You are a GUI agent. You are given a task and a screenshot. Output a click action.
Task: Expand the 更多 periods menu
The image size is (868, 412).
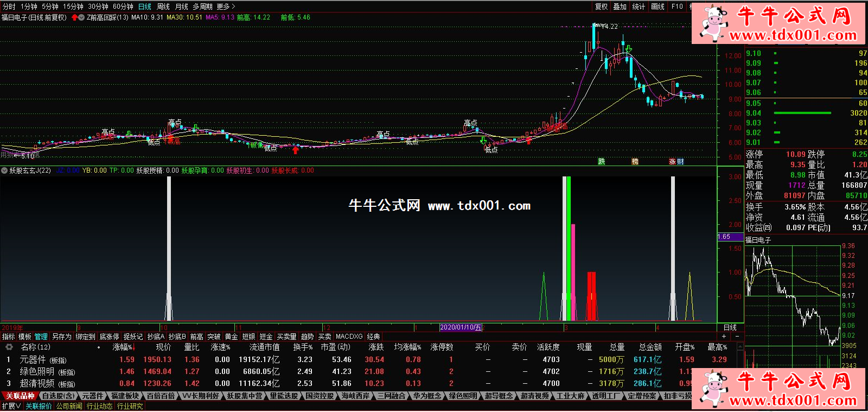coord(226,7)
